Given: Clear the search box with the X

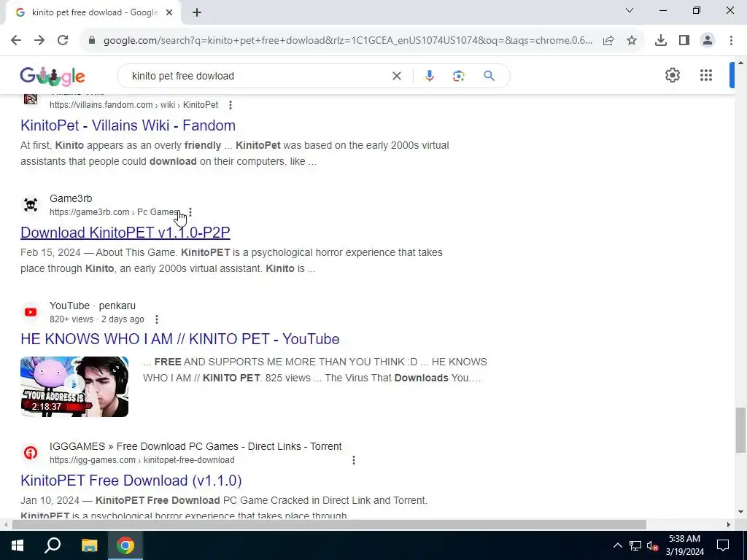Looking at the screenshot, I should 396,76.
